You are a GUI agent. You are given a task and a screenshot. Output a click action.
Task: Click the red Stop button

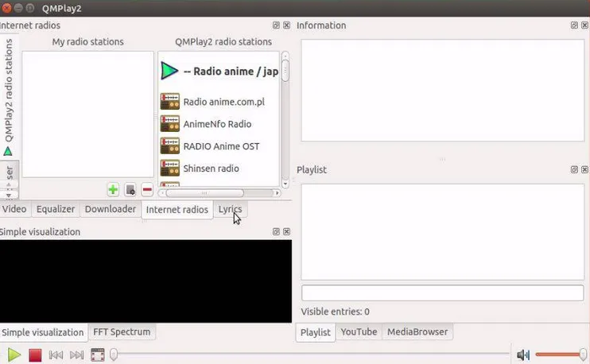[35, 355]
